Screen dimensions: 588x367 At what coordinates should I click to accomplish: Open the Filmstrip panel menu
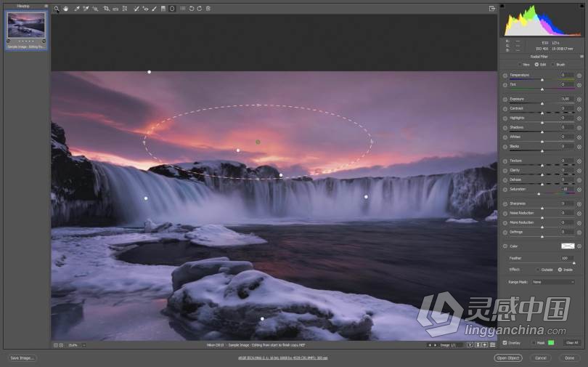pos(46,6)
